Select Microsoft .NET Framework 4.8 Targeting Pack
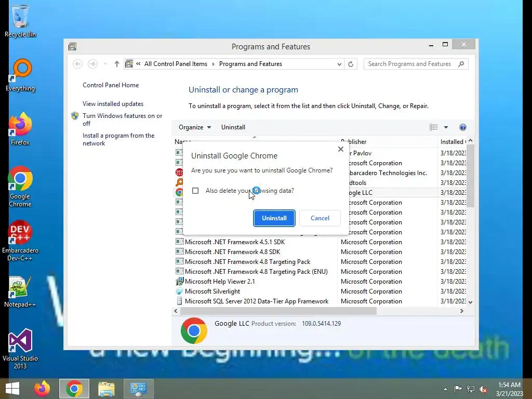The height and width of the screenshot is (399, 532). pyautogui.click(x=247, y=262)
